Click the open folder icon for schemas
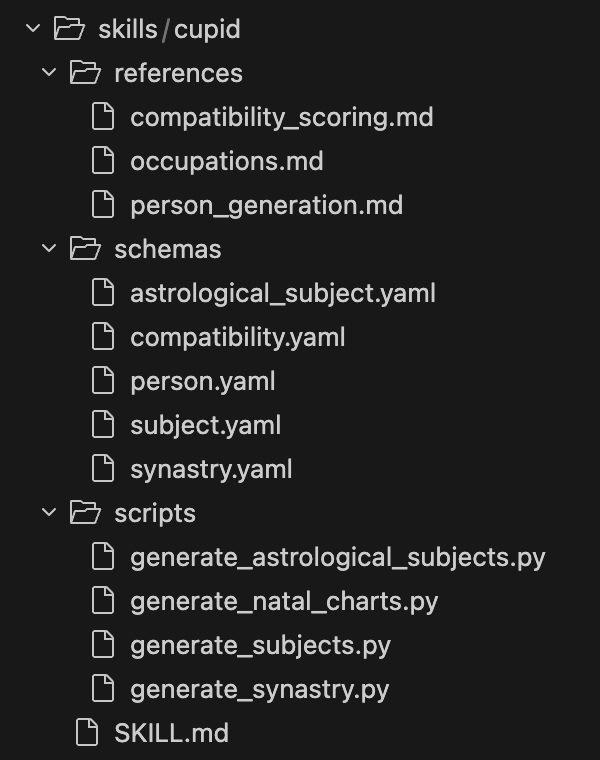This screenshot has height=760, width=600. click(86, 248)
